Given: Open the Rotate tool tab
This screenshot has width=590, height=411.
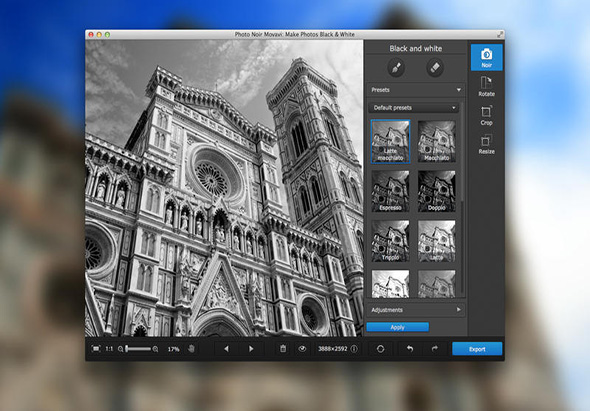Looking at the screenshot, I should pyautogui.click(x=487, y=86).
